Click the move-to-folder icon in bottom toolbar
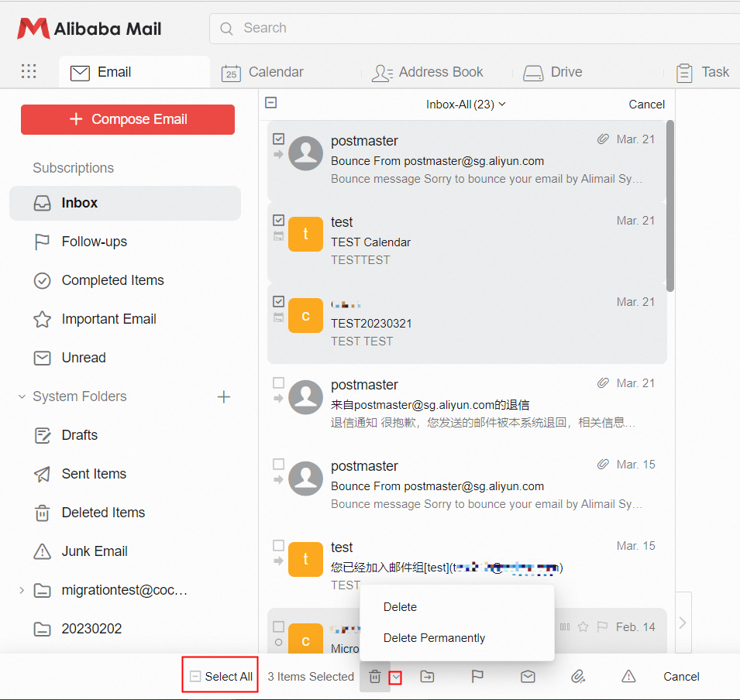 [428, 677]
